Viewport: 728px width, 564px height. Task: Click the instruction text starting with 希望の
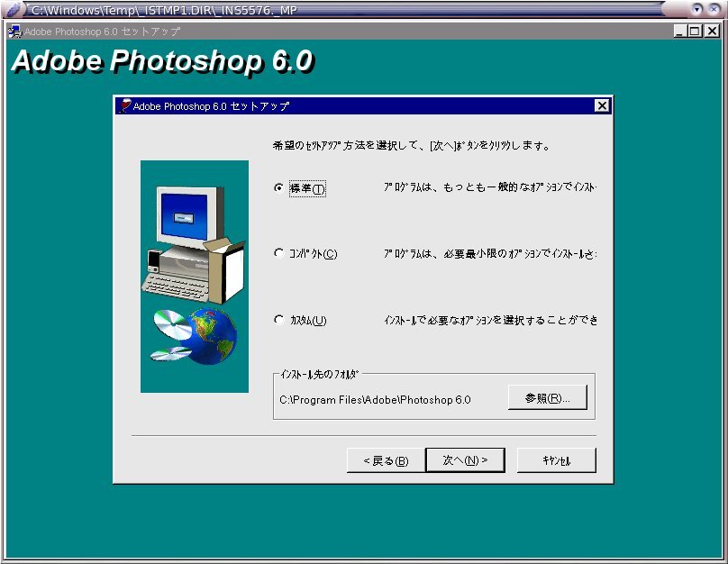click(412, 146)
